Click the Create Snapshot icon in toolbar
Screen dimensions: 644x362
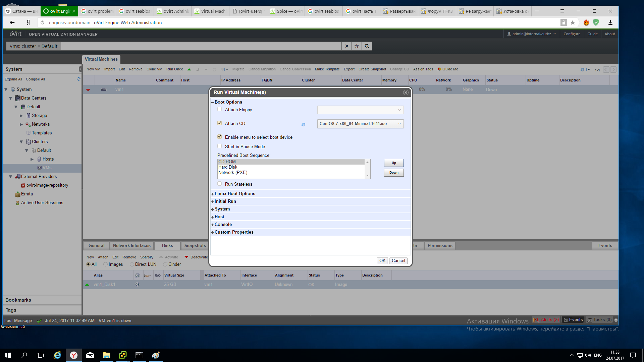point(372,69)
